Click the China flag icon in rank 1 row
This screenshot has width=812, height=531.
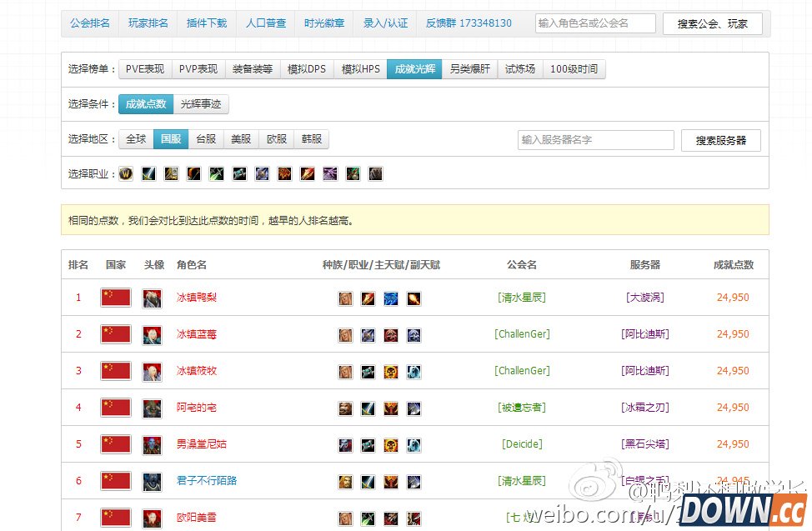(x=115, y=298)
